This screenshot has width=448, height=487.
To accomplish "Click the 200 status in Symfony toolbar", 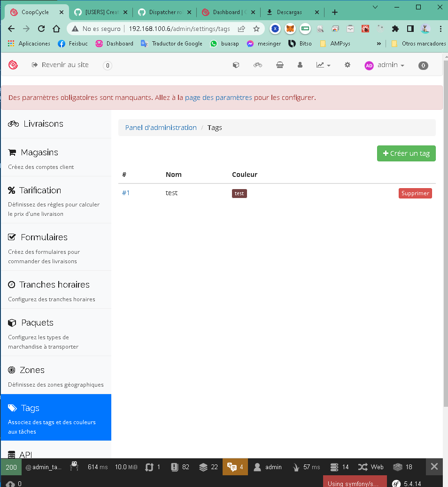I will pyautogui.click(x=11, y=467).
